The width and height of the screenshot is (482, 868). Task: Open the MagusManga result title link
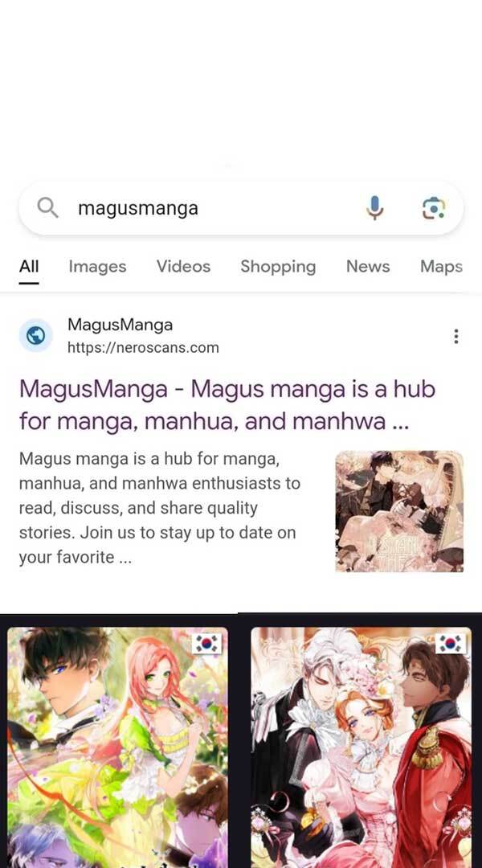click(x=227, y=405)
